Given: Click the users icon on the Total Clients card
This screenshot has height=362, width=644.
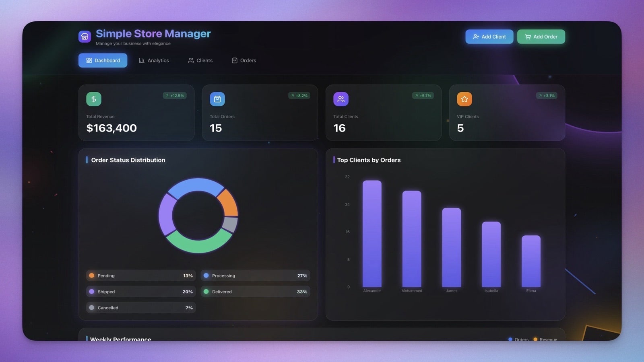Looking at the screenshot, I should point(341,99).
